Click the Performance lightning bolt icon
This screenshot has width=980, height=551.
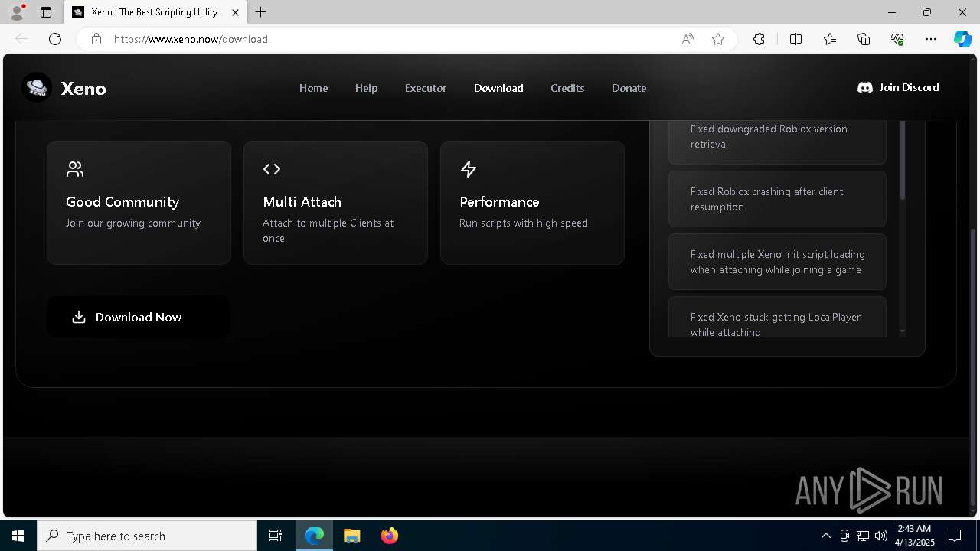[x=468, y=169]
